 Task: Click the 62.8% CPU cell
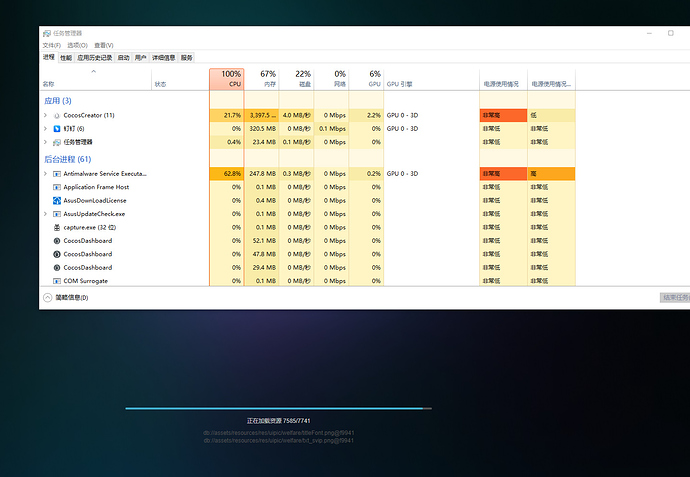pos(227,174)
